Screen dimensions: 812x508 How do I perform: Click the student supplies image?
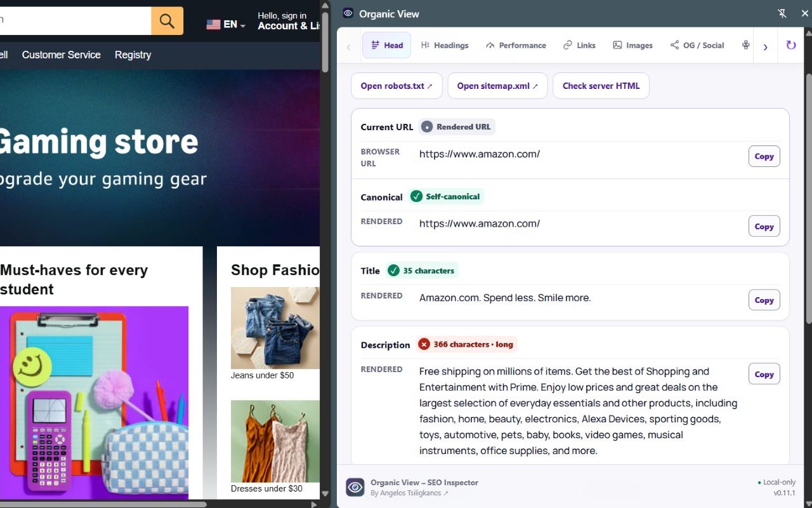94,403
